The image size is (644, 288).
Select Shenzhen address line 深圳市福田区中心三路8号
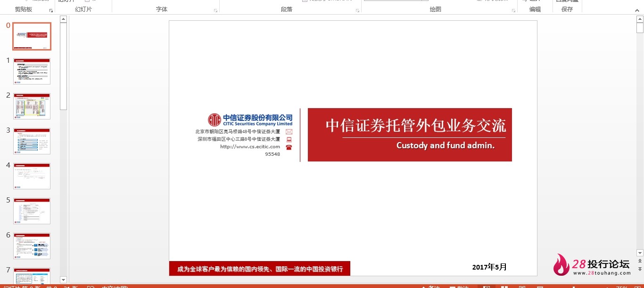[x=239, y=139]
